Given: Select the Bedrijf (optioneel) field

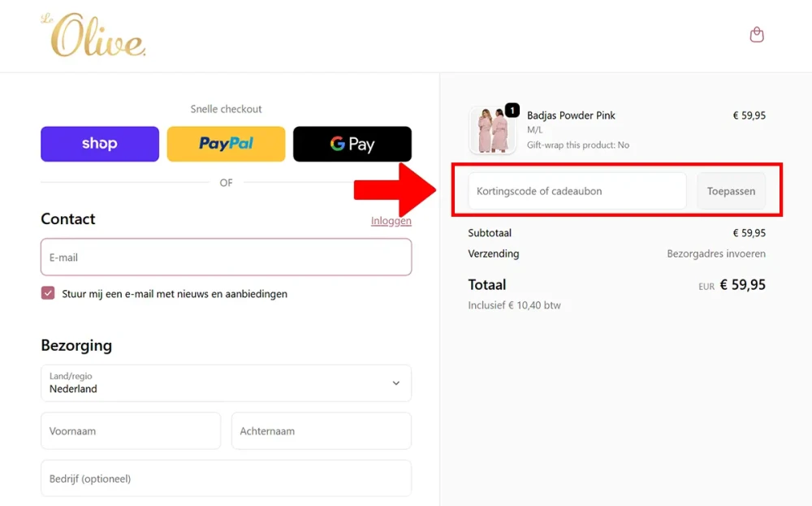Looking at the screenshot, I should tap(226, 478).
